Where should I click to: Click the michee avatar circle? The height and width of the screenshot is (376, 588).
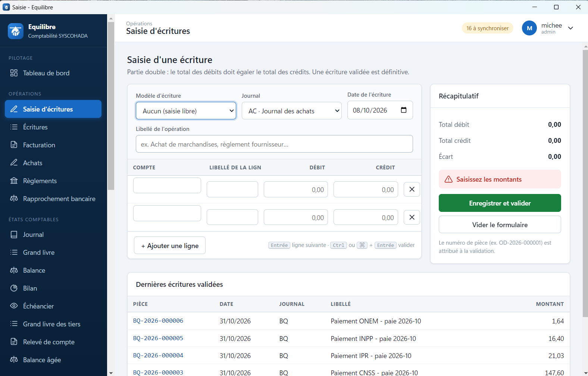tap(529, 28)
